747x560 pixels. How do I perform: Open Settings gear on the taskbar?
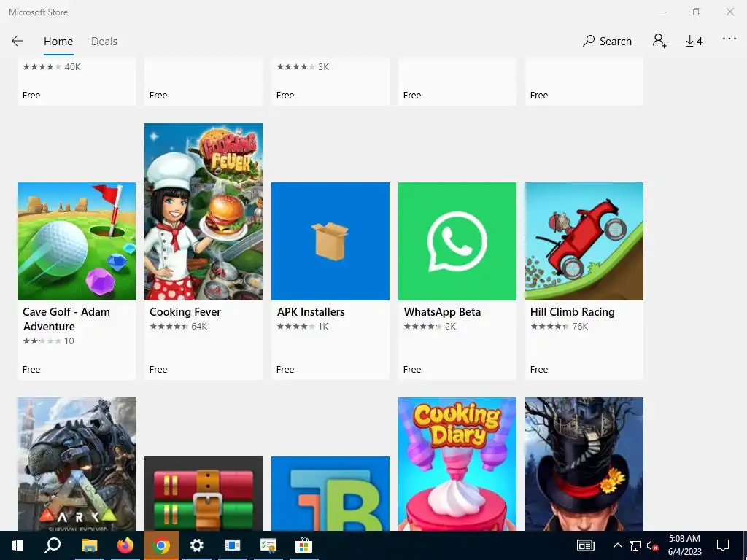click(x=197, y=545)
